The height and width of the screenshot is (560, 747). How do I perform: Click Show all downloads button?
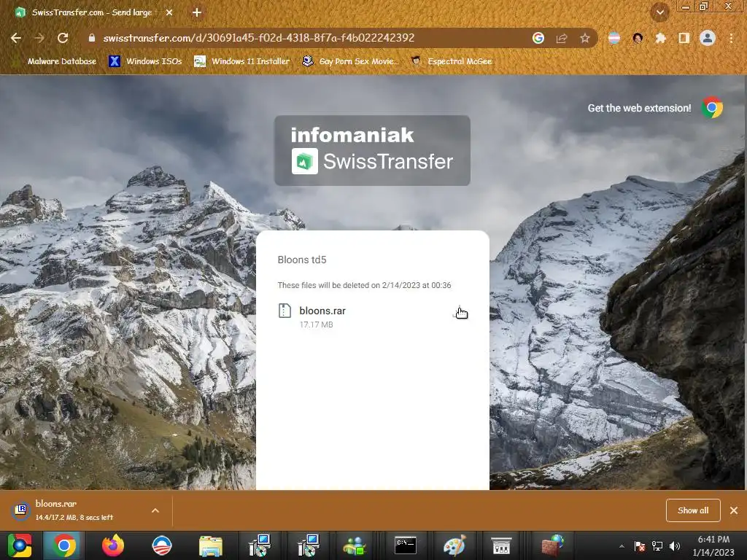tap(693, 510)
